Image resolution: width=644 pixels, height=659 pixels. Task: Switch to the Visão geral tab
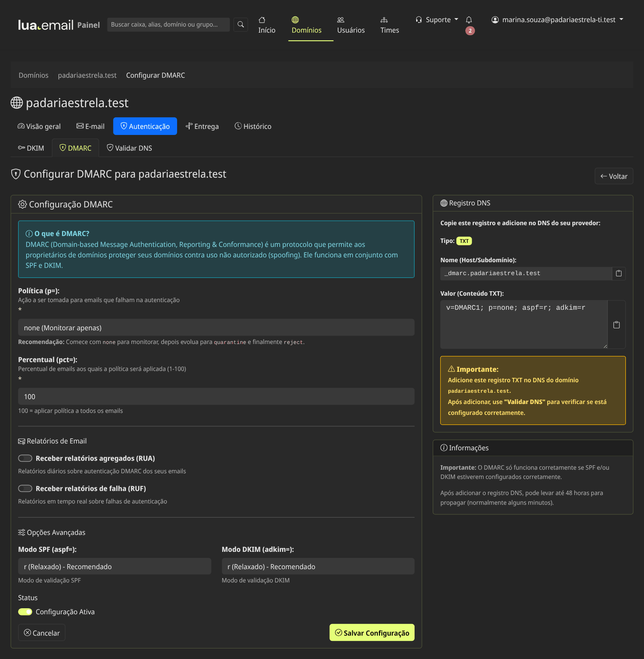point(39,126)
